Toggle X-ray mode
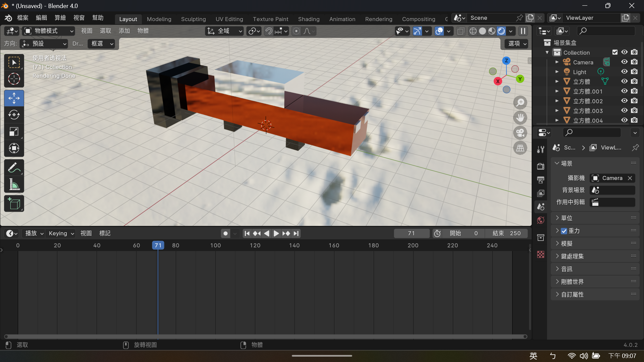 [461, 31]
